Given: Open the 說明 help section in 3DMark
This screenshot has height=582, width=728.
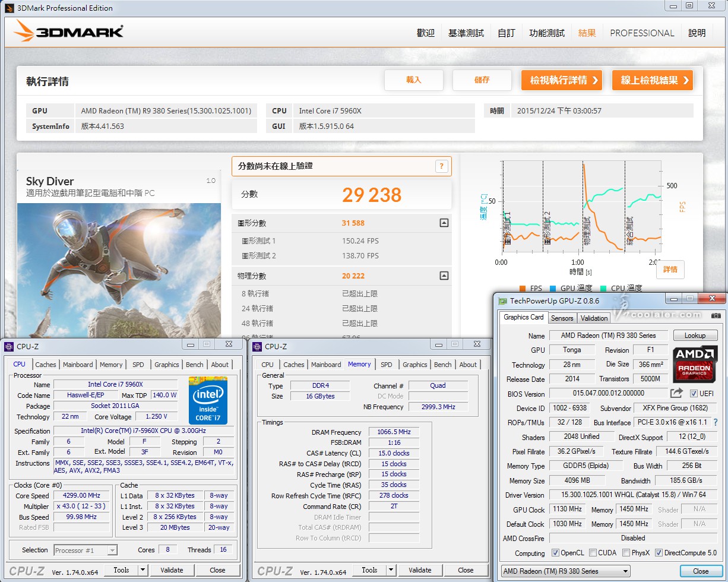Looking at the screenshot, I should [697, 33].
